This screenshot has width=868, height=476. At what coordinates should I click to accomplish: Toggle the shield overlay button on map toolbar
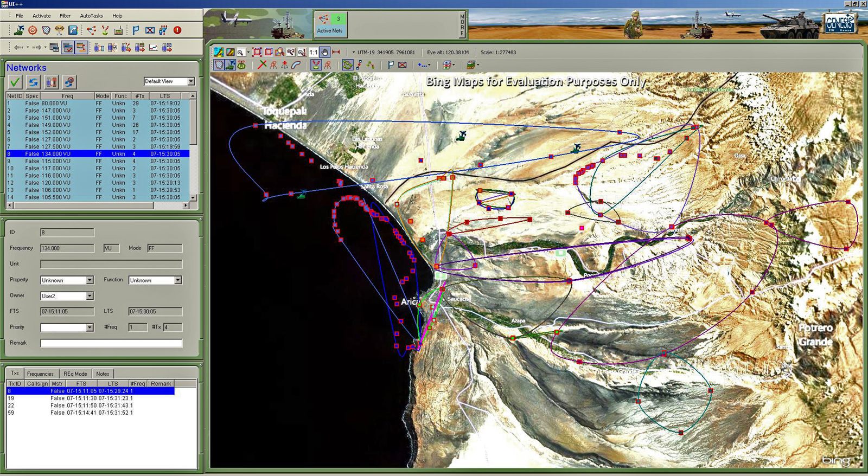coord(219,65)
